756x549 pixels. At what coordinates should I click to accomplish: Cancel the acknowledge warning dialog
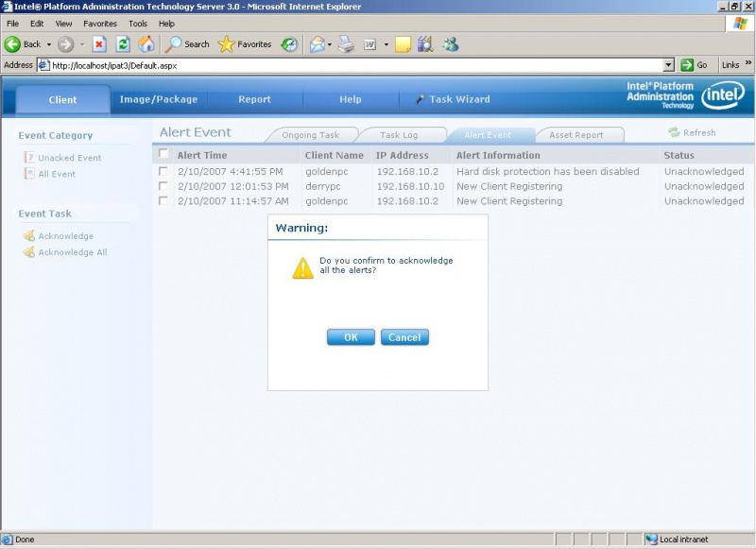point(404,337)
